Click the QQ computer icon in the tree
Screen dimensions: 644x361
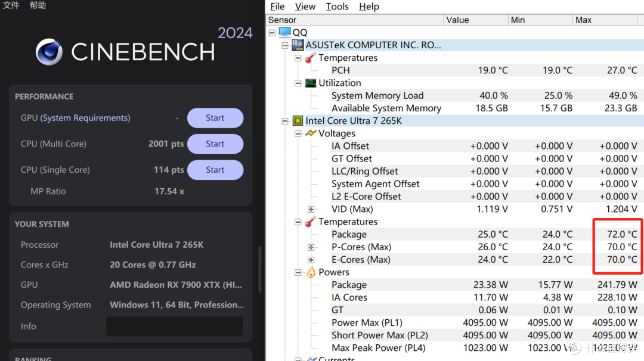click(284, 32)
